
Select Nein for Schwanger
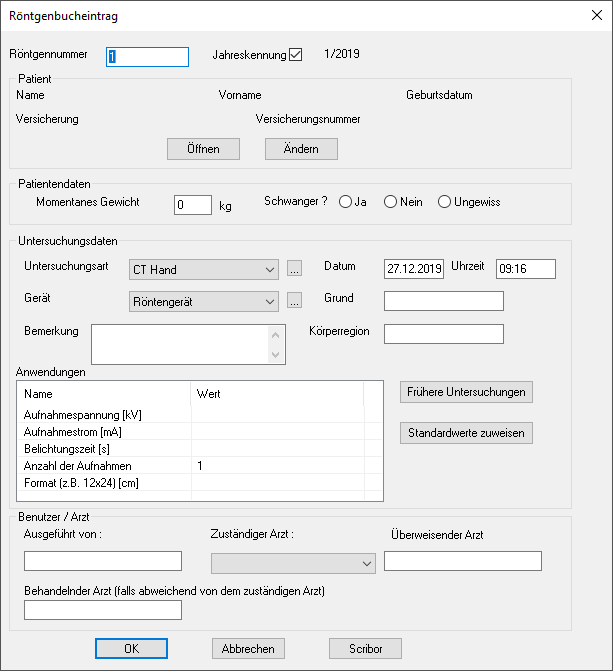point(391,202)
